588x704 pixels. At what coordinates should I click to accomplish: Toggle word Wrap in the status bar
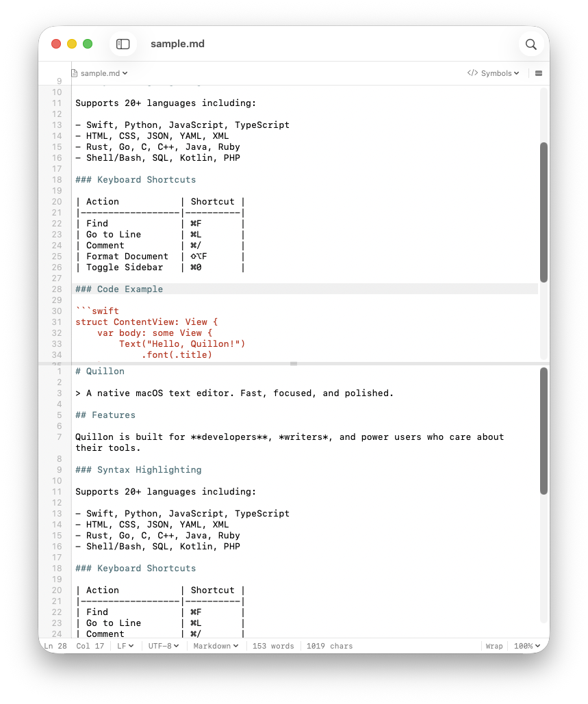[494, 646]
